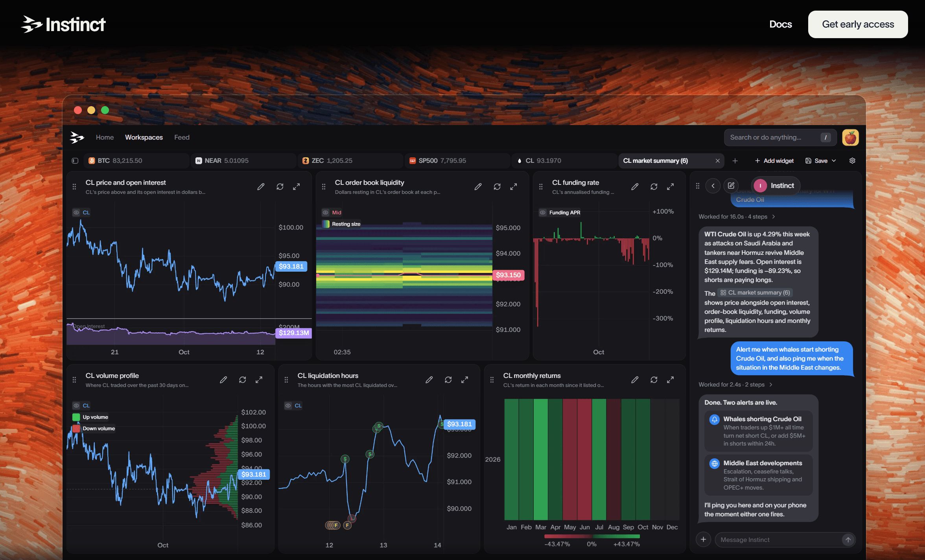Expand 'Worked for 16.0s · 4 steps' details

(737, 217)
